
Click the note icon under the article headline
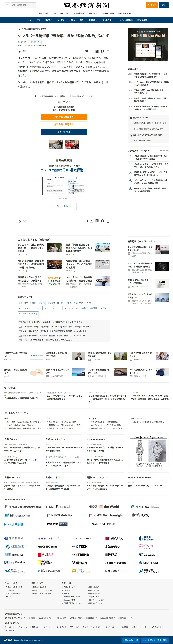tap(91, 51)
